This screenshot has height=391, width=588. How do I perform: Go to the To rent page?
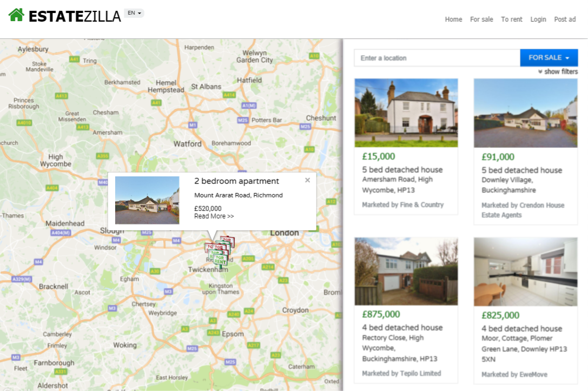(x=512, y=19)
